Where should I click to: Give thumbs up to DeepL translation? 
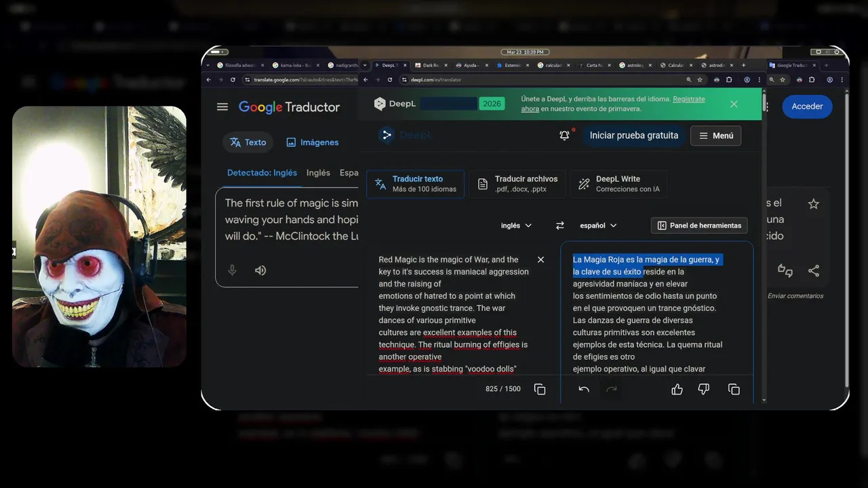677,389
